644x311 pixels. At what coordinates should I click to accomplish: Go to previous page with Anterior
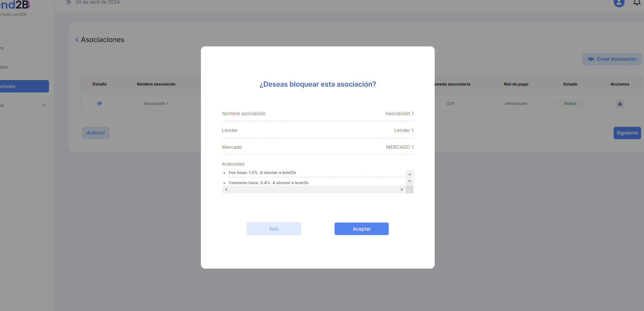pos(96,133)
